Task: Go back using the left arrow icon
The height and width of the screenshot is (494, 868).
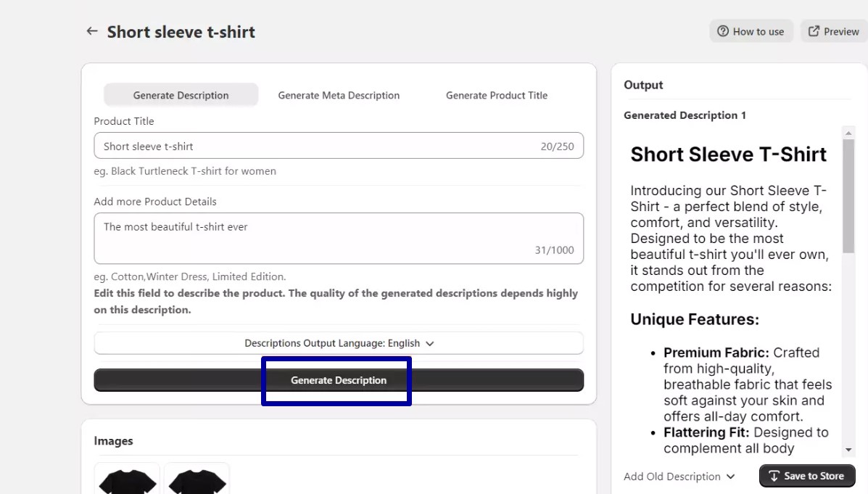Action: (x=92, y=32)
